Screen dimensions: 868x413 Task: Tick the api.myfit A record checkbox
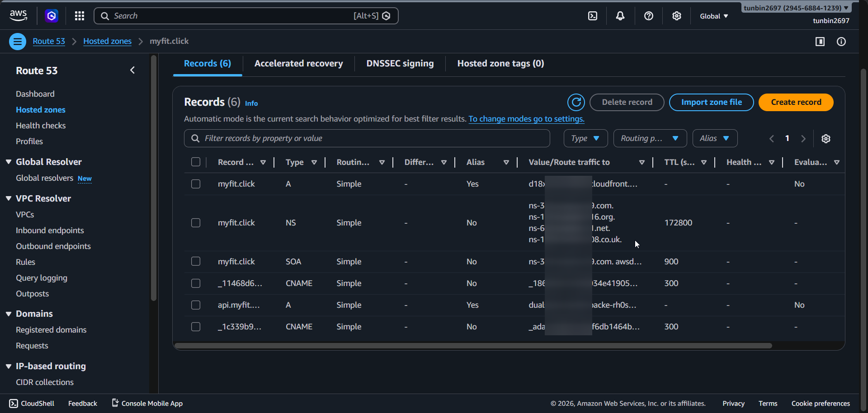coord(196,305)
